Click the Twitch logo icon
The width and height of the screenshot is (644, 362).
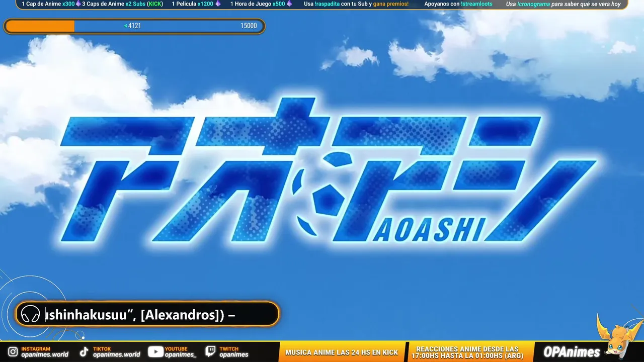coord(211,352)
